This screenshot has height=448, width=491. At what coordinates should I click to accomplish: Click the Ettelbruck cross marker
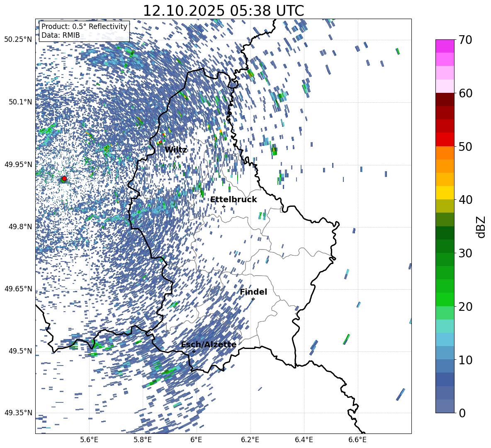tap(224, 206)
